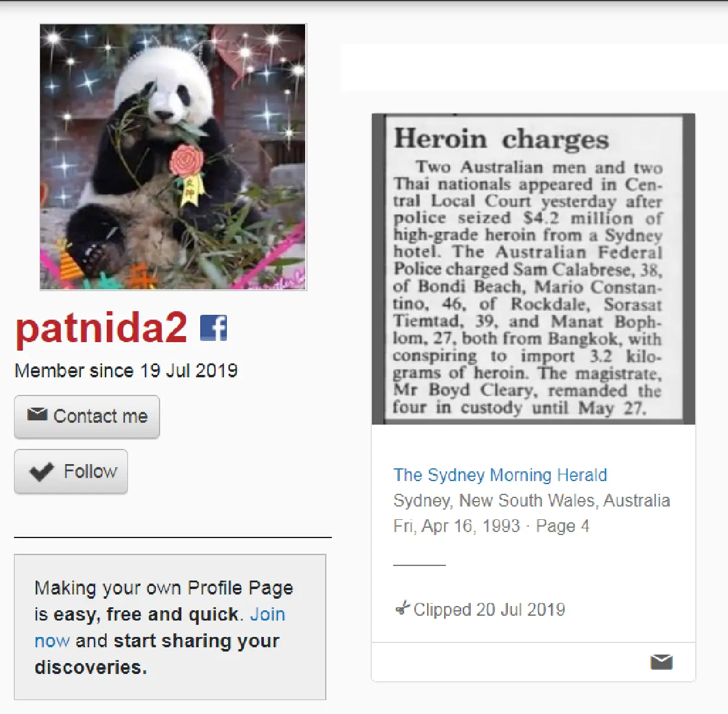Click checkmark icon inside Follow button
Viewport: 728px width, 714px height.
click(41, 472)
